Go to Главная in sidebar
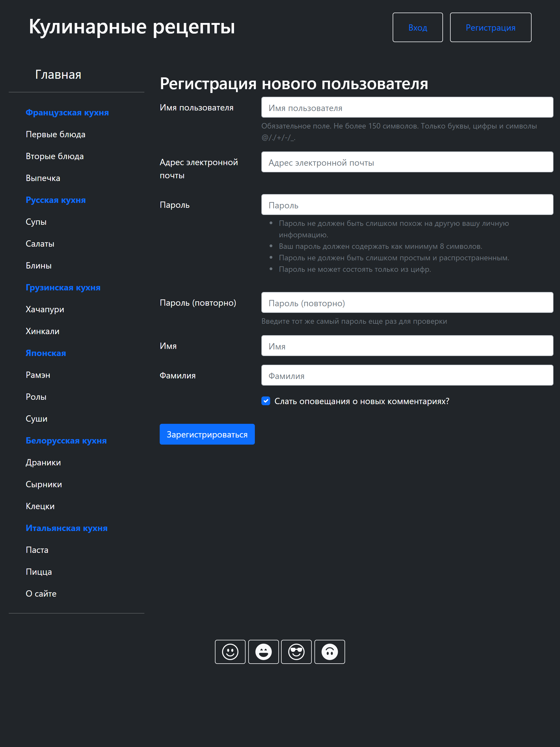Screen dimensions: 560x747 [58, 75]
